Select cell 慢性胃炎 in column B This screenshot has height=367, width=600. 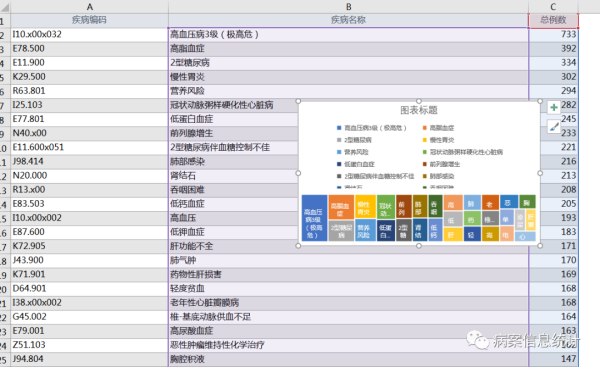pos(349,77)
